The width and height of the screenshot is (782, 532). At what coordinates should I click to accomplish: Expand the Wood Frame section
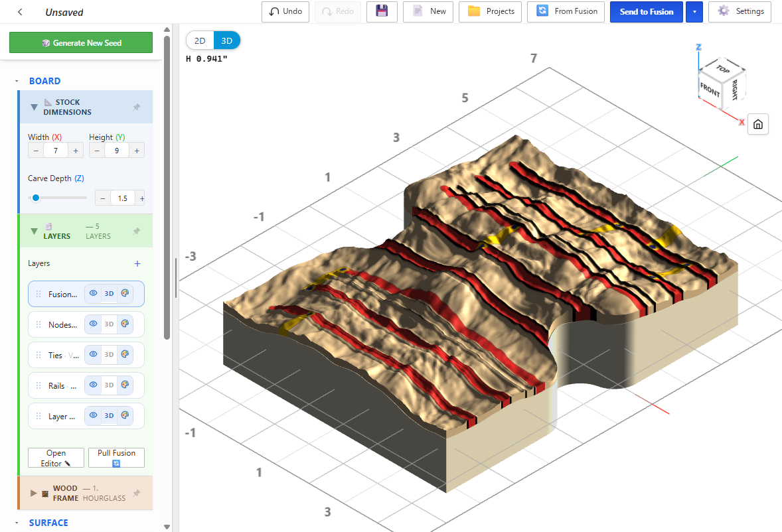pos(34,493)
